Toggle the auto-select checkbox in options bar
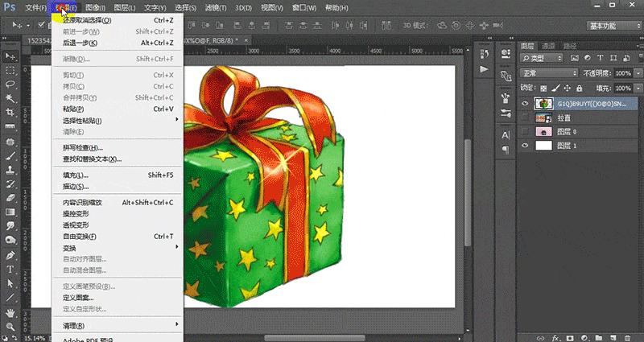Image resolution: width=644 pixels, height=342 pixels. tap(41, 25)
